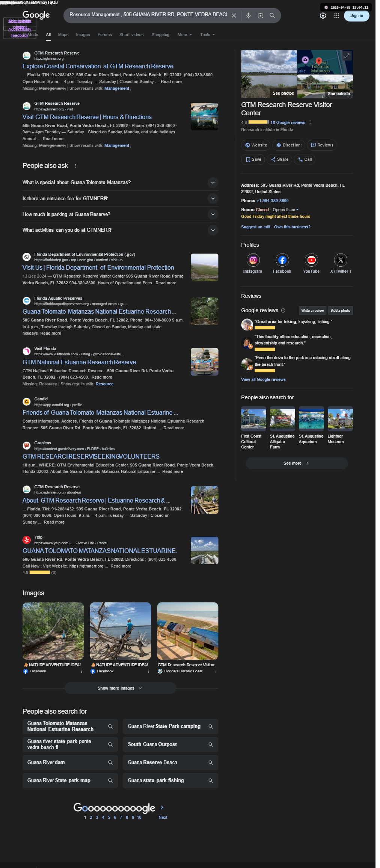380x868 pixels.
Task: Click the search query input field
Action: click(148, 15)
